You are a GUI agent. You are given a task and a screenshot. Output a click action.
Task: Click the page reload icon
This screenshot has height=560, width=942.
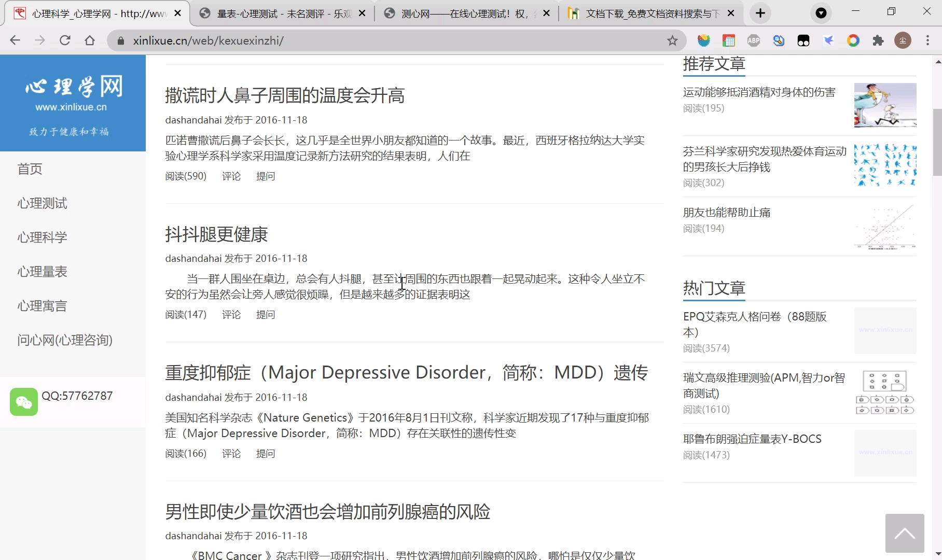click(x=64, y=40)
